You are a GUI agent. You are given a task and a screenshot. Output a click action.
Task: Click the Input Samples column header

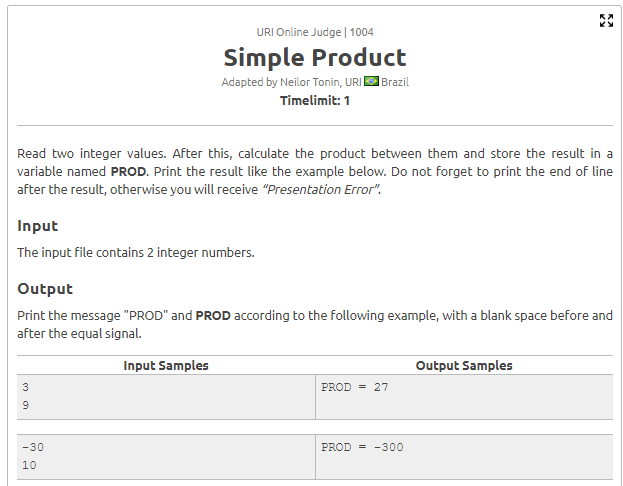click(166, 366)
